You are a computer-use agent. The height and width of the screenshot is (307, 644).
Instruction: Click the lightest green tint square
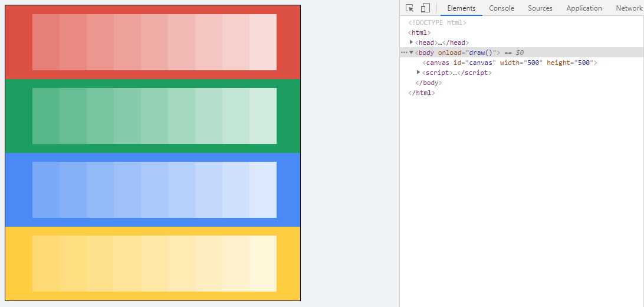click(x=263, y=116)
